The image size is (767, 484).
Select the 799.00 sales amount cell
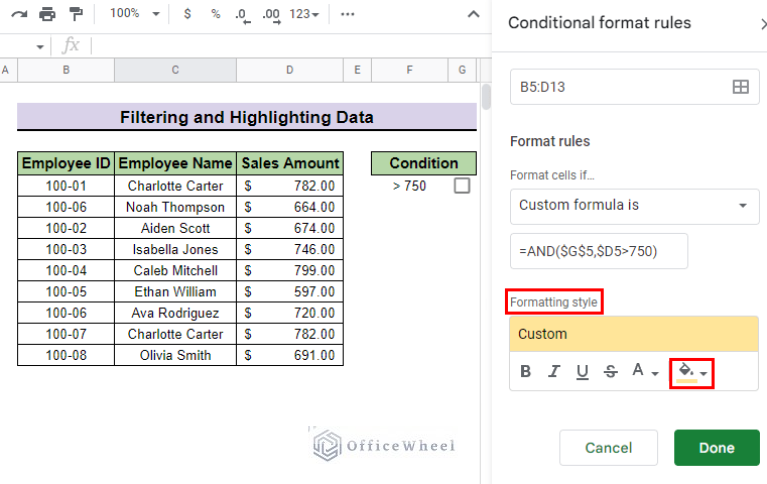point(290,270)
